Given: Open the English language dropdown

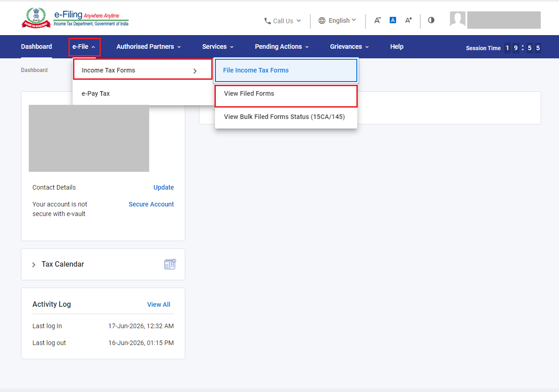Looking at the screenshot, I should click(337, 21).
